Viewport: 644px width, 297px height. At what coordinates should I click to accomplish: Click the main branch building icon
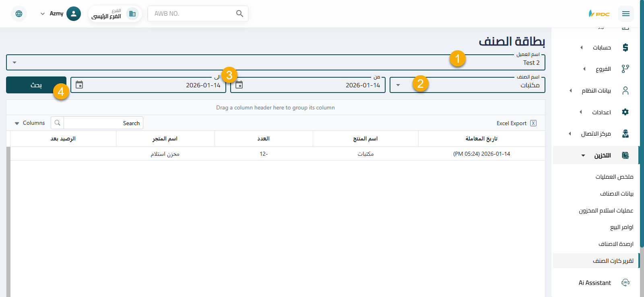132,14
